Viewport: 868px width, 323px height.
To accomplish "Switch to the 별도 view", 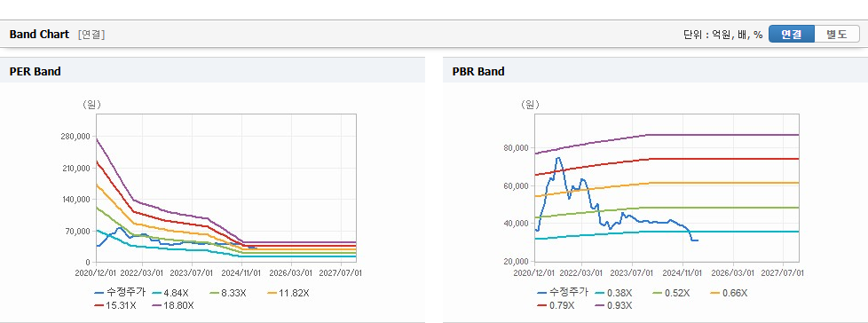I will tap(836, 35).
